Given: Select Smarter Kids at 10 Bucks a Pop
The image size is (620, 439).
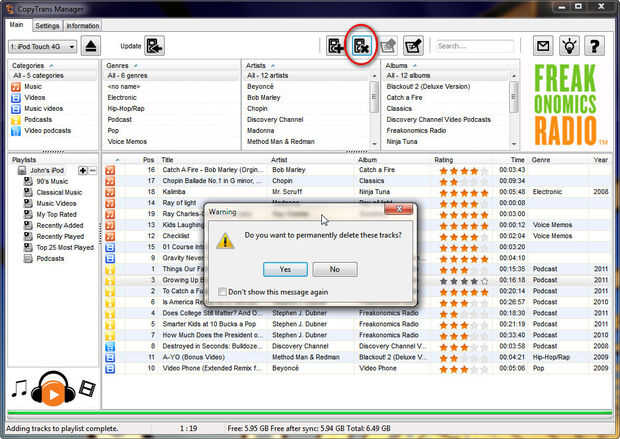Looking at the screenshot, I should (x=358, y=324).
